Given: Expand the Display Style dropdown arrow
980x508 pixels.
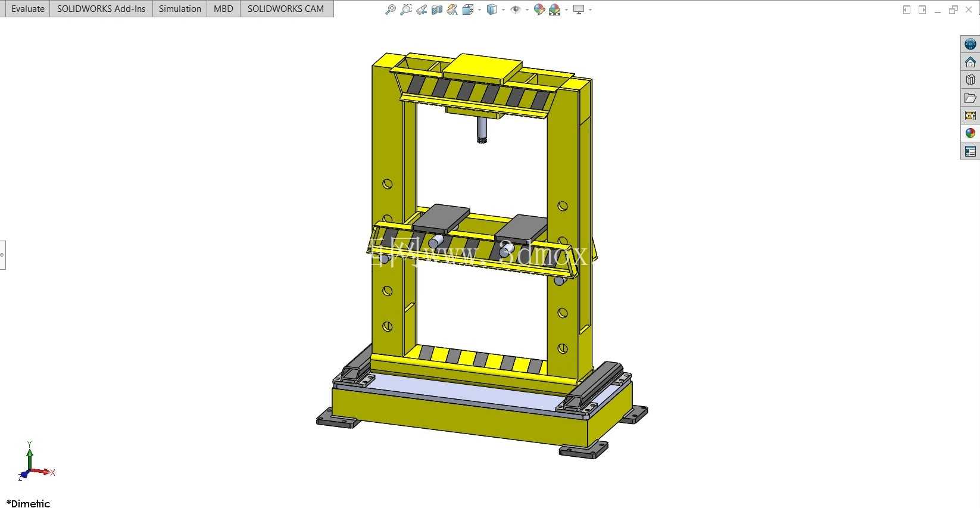Looking at the screenshot, I should point(503,10).
